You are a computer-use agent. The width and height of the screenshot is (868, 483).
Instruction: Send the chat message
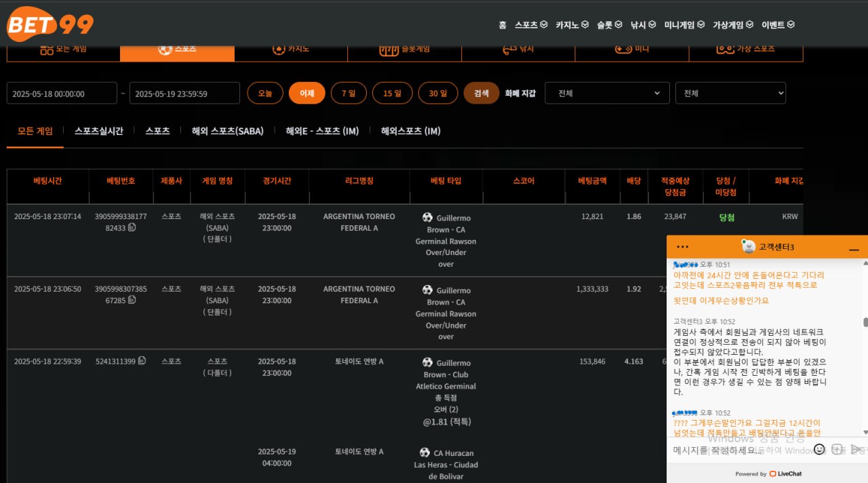point(856,449)
